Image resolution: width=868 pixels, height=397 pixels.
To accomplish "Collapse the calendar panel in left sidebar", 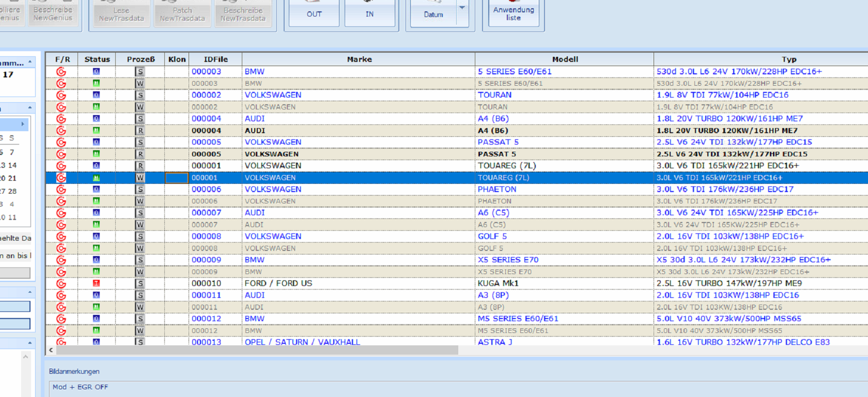I will [x=30, y=107].
